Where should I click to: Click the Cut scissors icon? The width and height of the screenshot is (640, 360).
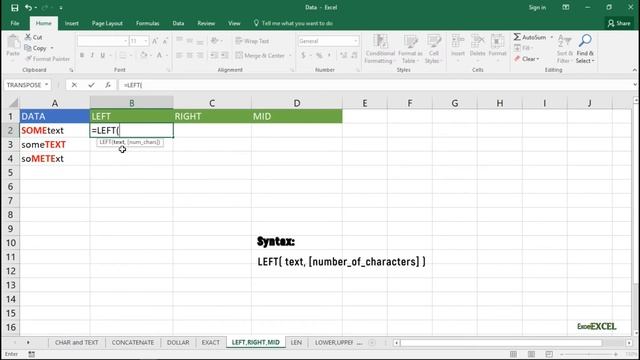(x=28, y=37)
